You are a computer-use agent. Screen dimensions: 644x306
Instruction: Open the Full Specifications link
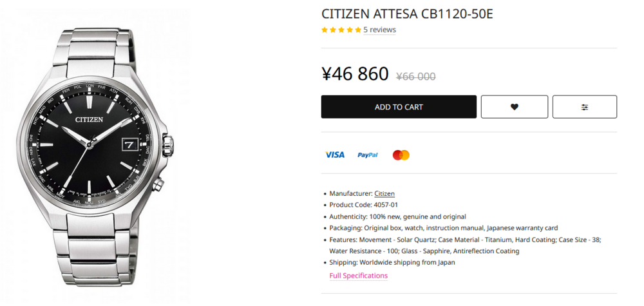pyautogui.click(x=359, y=276)
